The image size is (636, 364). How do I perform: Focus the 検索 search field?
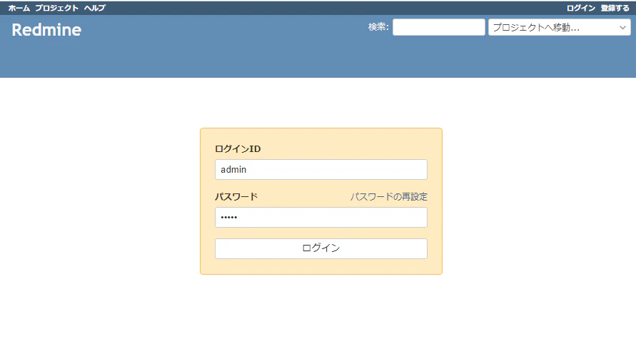pos(438,27)
